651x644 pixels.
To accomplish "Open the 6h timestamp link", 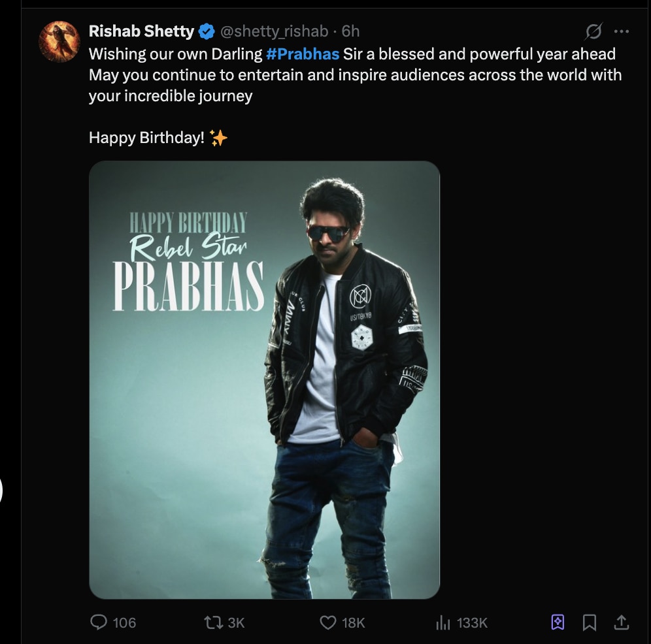I will [351, 31].
